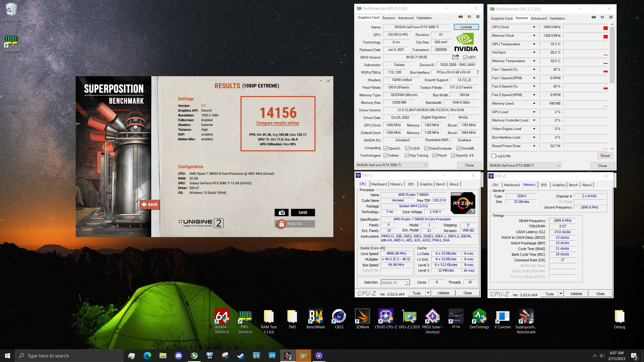The height and width of the screenshot is (362, 644).
Task: Open BenchMate desktop icon
Action: pyautogui.click(x=315, y=319)
